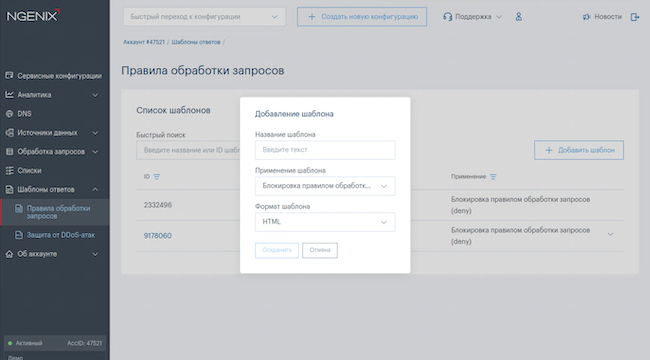This screenshot has width=650, height=360.
Task: Click the Отмена button in dialog
Action: [x=320, y=250]
